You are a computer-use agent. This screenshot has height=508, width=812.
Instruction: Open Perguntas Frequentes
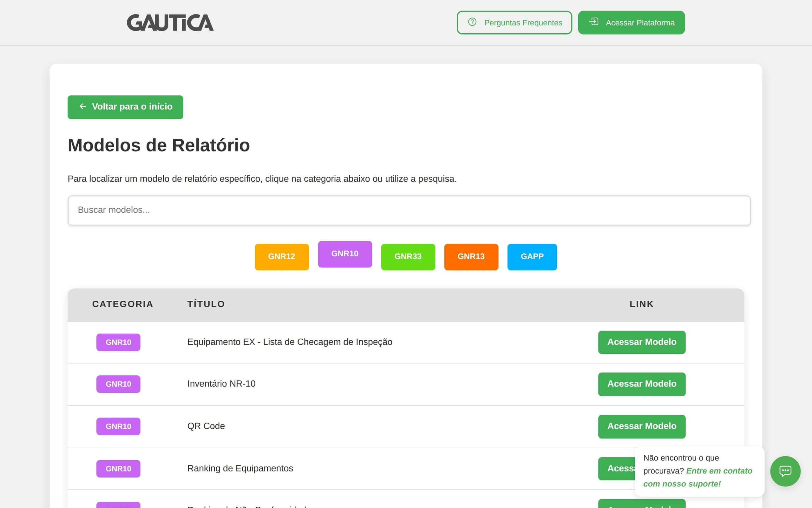click(514, 23)
